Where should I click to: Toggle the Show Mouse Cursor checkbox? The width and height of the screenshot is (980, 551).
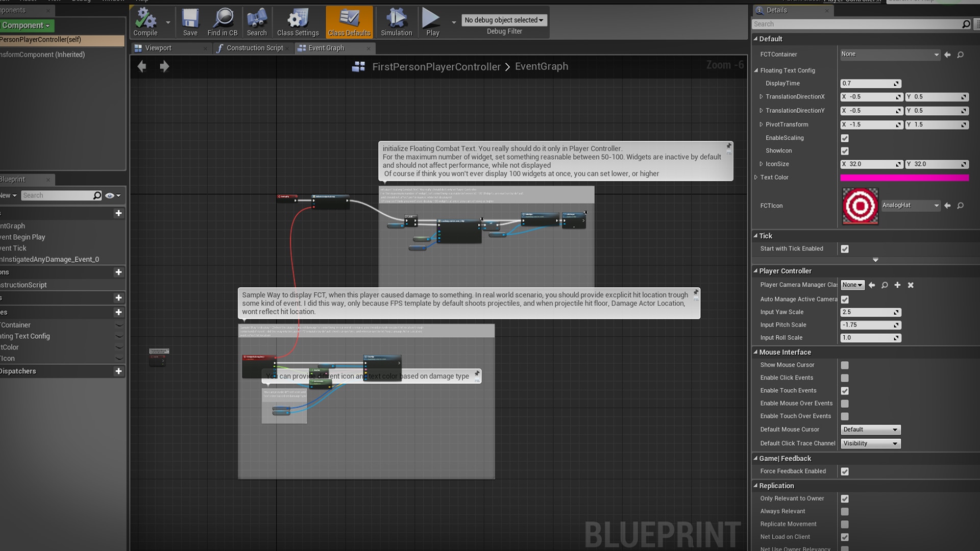coord(845,365)
